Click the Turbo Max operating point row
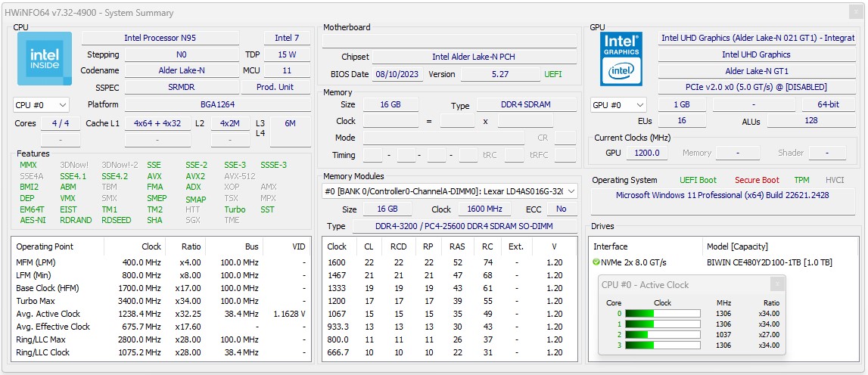This screenshot has width=868, height=375. 160,301
